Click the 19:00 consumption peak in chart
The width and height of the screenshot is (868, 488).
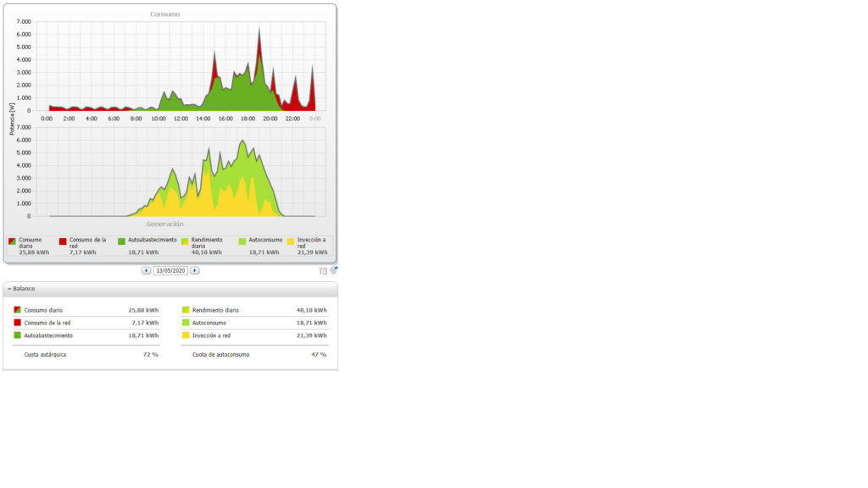point(259,30)
